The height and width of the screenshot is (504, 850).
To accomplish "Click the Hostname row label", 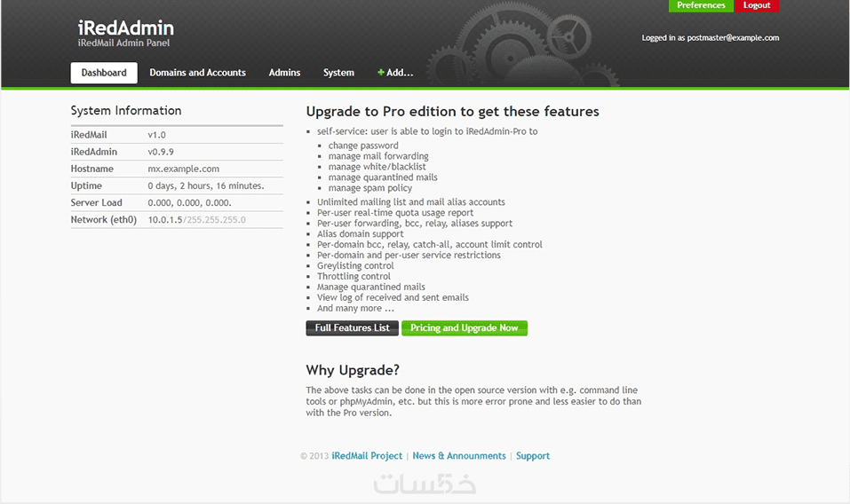I will pyautogui.click(x=92, y=169).
